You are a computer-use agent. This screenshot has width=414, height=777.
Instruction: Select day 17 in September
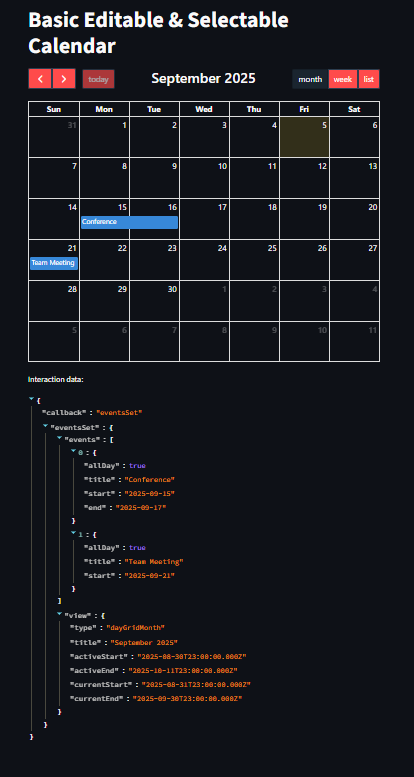click(204, 219)
